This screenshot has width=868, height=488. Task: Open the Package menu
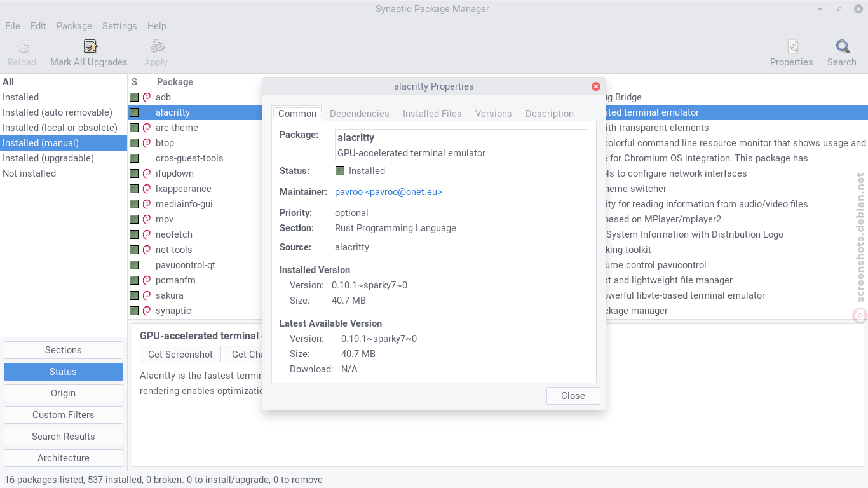pyautogui.click(x=74, y=26)
